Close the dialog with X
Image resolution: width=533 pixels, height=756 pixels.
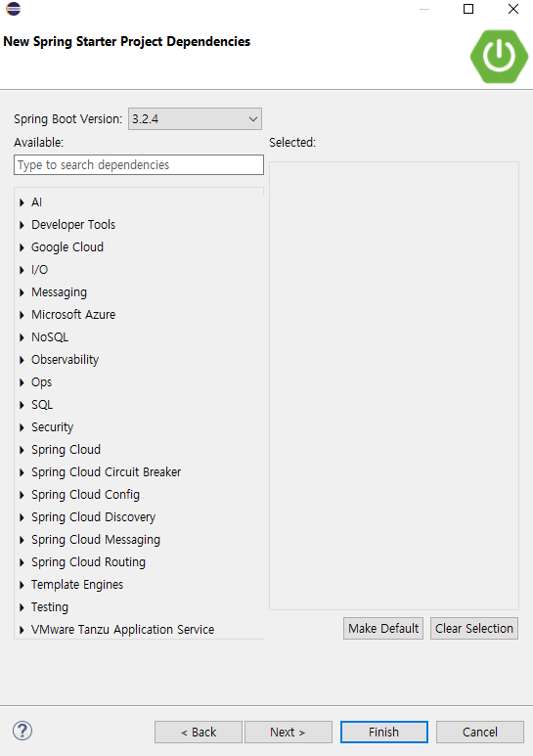[x=513, y=9]
